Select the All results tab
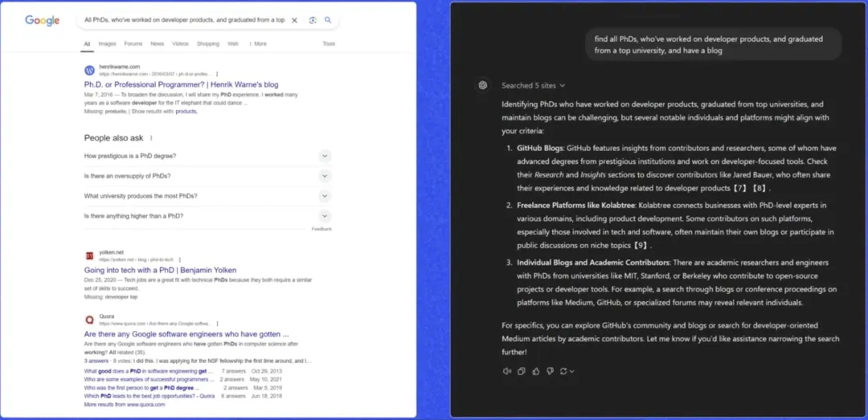Viewport: 868px width, 420px height. click(x=87, y=43)
